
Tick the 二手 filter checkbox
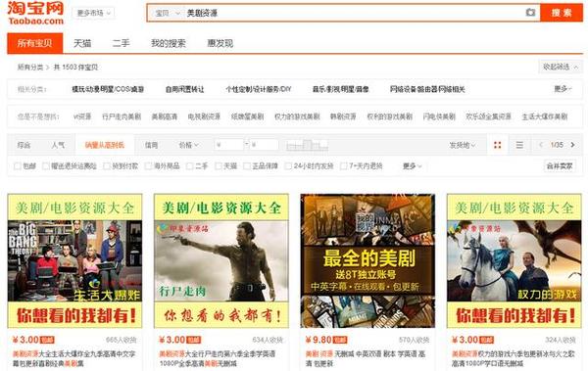click(x=190, y=166)
